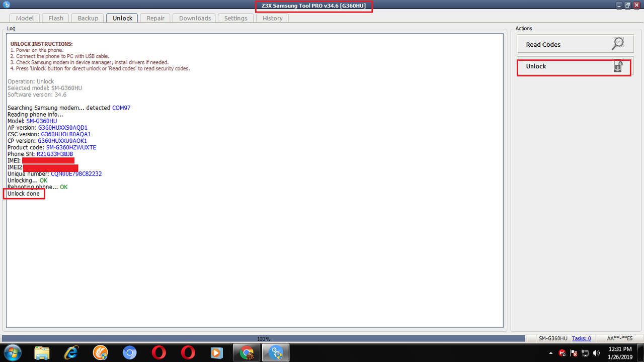Click the 'Actions' panel label
This screenshot has height=362, width=644.
[x=524, y=29]
